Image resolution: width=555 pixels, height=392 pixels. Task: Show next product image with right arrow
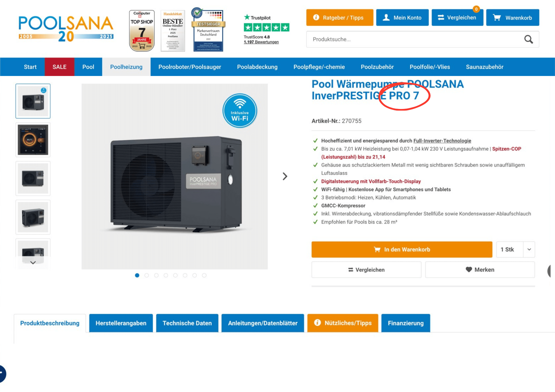click(x=285, y=176)
